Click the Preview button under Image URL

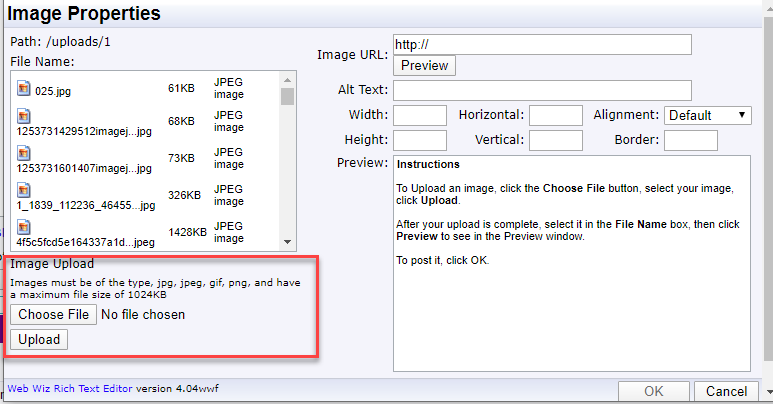(x=424, y=66)
